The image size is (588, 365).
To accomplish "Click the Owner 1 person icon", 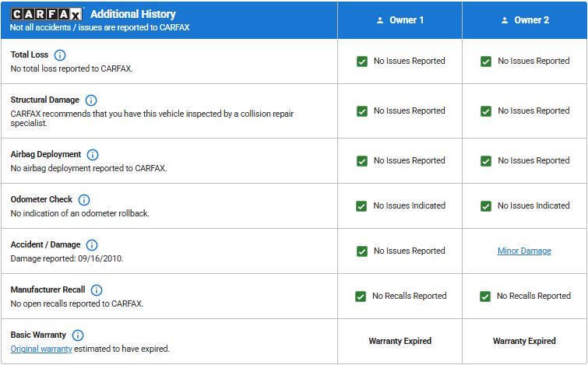I will coord(380,20).
